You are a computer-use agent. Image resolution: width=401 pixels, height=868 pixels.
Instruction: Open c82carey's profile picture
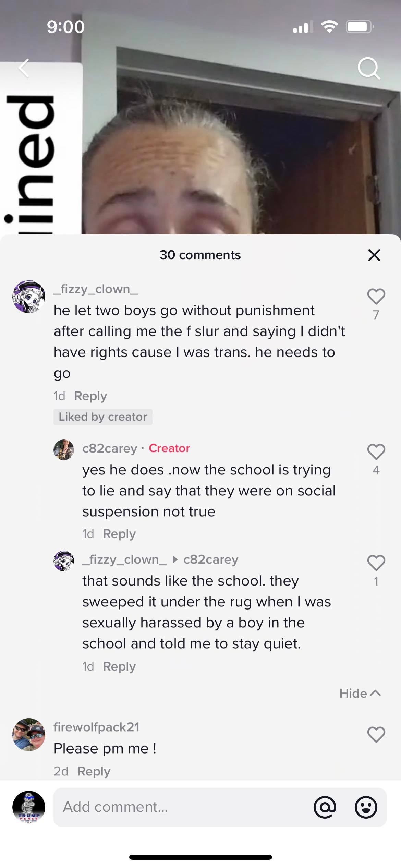[x=64, y=449]
